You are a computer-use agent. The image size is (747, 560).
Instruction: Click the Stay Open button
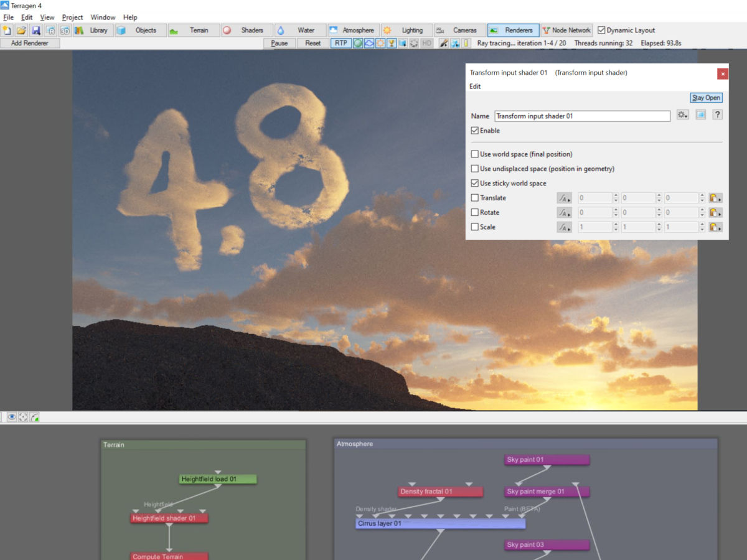point(706,97)
